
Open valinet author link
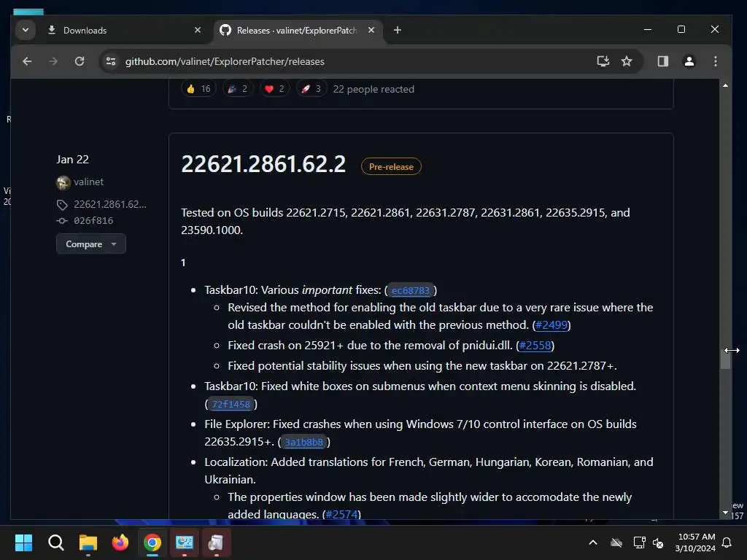tap(88, 182)
